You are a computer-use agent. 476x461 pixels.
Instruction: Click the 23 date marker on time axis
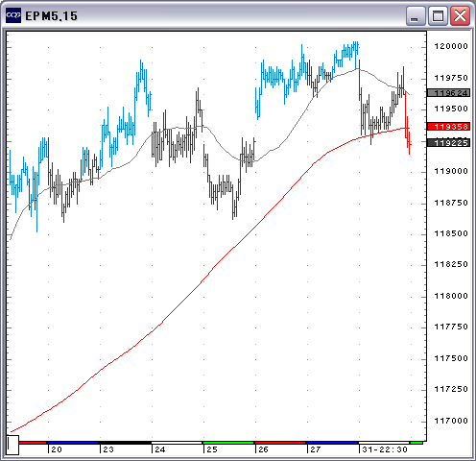108,449
